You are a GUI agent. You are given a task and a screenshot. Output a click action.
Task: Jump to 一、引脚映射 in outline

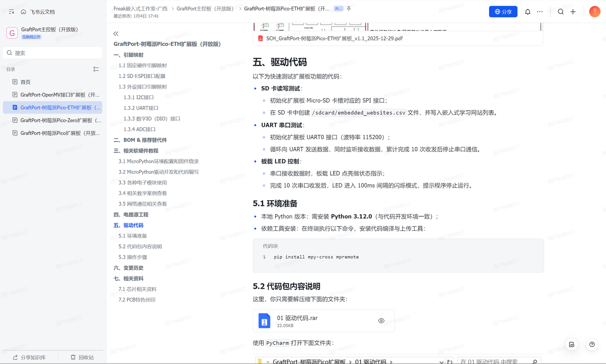[x=128, y=55]
